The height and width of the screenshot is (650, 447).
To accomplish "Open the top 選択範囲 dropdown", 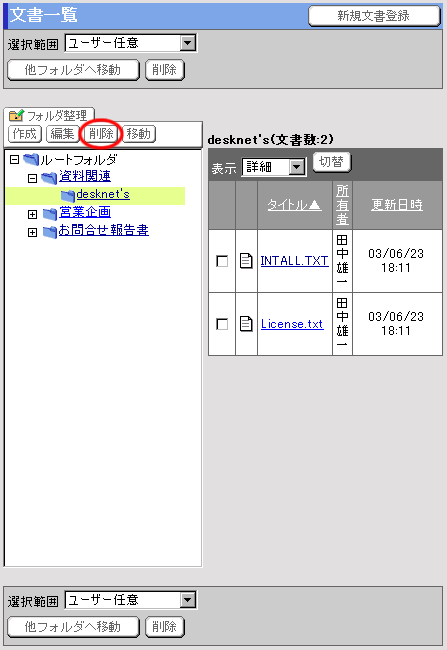I will point(131,43).
